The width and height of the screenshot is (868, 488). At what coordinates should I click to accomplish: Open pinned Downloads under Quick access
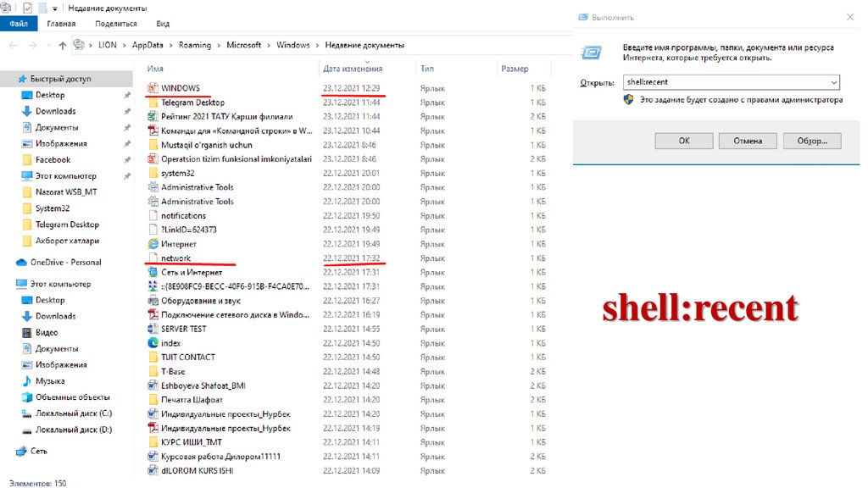[55, 111]
